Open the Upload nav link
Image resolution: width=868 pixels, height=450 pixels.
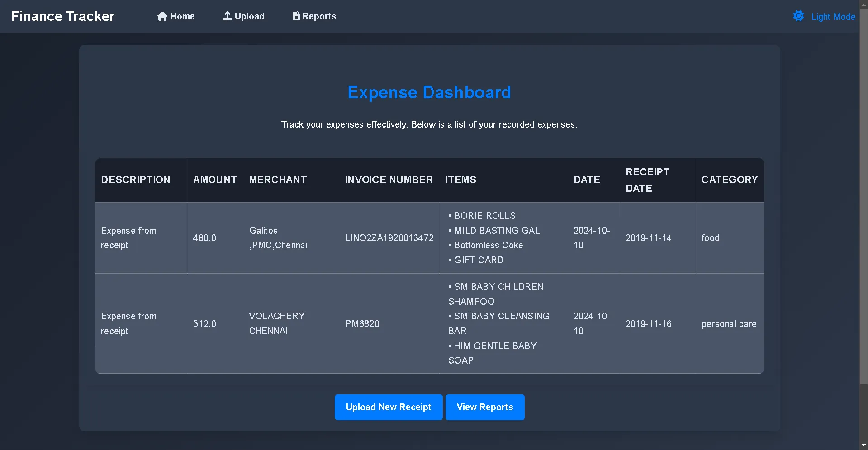point(243,16)
